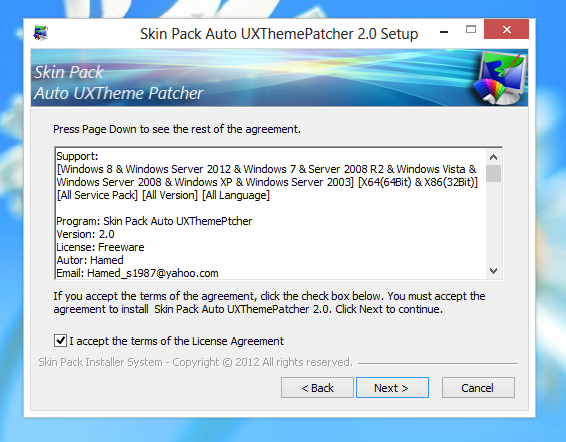Click 'Press Page Down to see the rest' text
The width and height of the screenshot is (566, 442).
(177, 129)
